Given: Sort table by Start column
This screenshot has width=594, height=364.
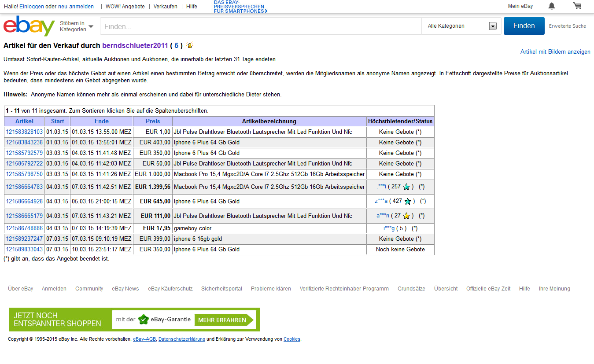Looking at the screenshot, I should [57, 121].
